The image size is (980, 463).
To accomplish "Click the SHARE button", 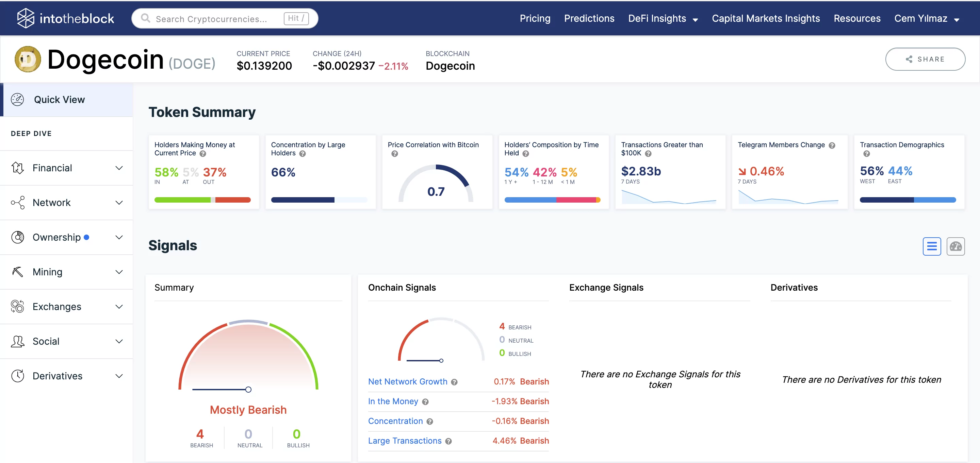I will 925,59.
